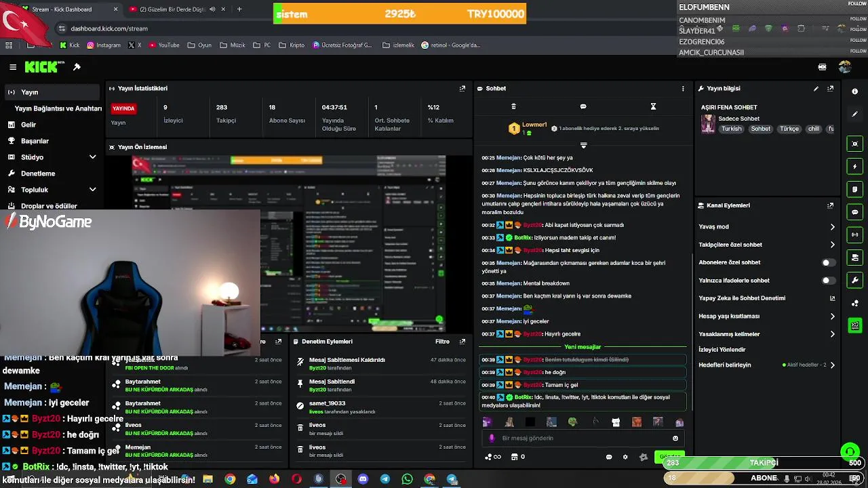868x488 pixels.
Task: Click samet_19033 in Denetim Eylemleri list
Action: (328, 403)
